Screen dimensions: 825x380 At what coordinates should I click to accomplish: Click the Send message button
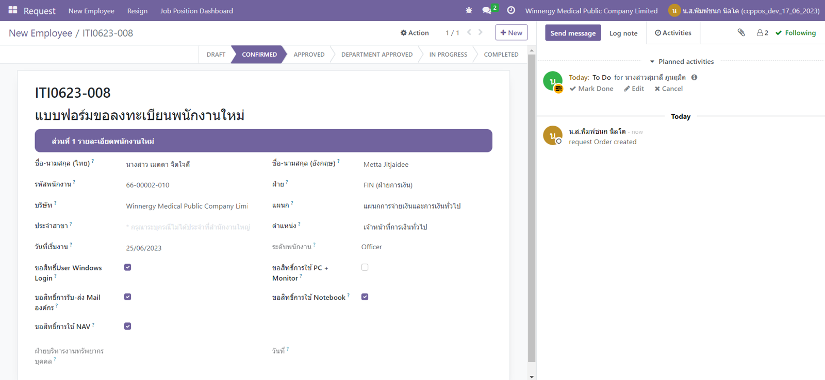click(572, 33)
